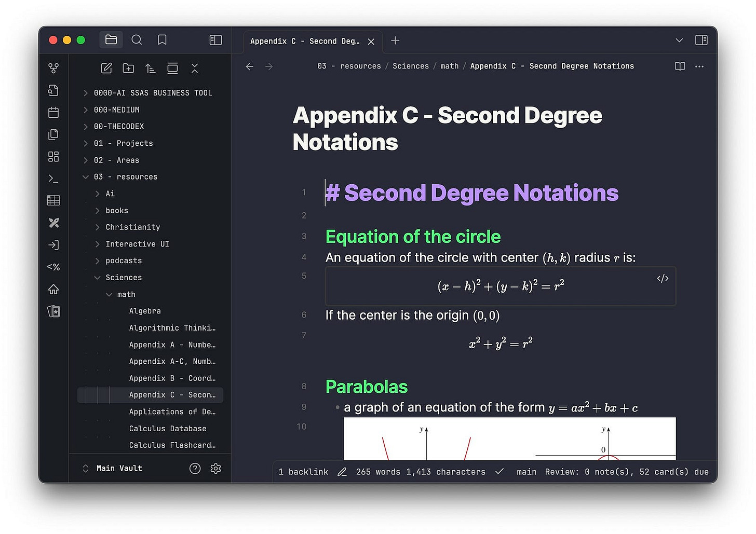Viewport: 756px width, 534px height.
Task: Select the Appendix C - Second Deg… tab
Action: 305,41
